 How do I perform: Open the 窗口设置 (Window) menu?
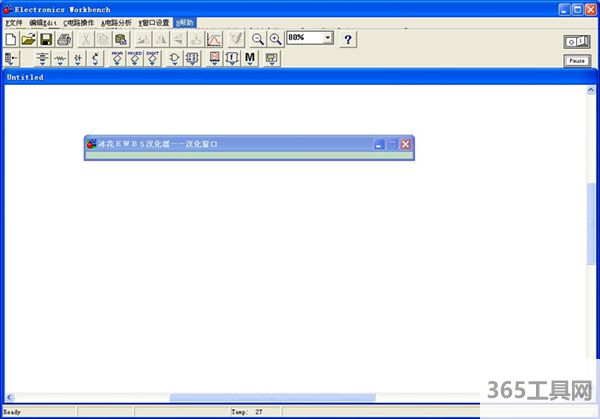click(154, 22)
